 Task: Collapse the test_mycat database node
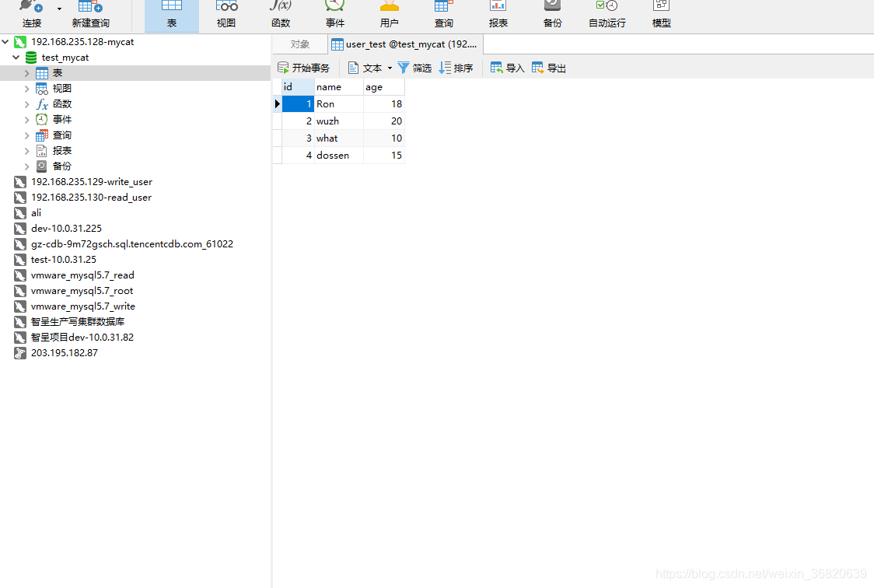16,58
